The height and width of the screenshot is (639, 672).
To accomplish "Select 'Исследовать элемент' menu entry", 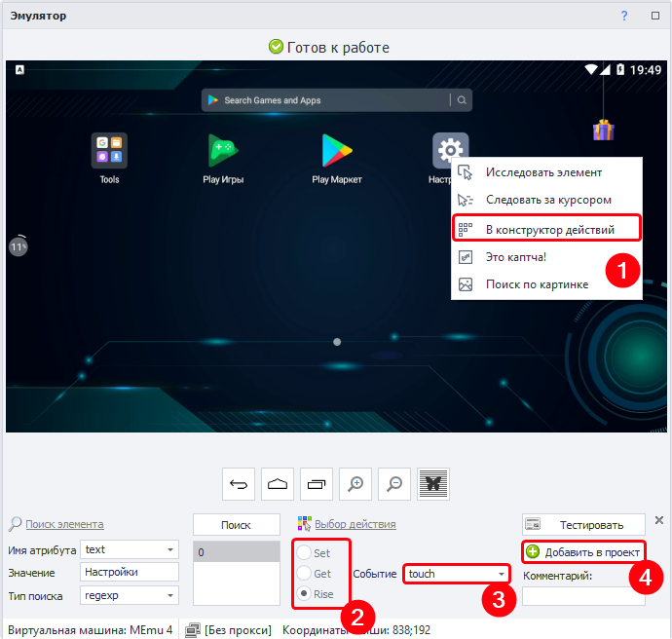I will (x=543, y=172).
